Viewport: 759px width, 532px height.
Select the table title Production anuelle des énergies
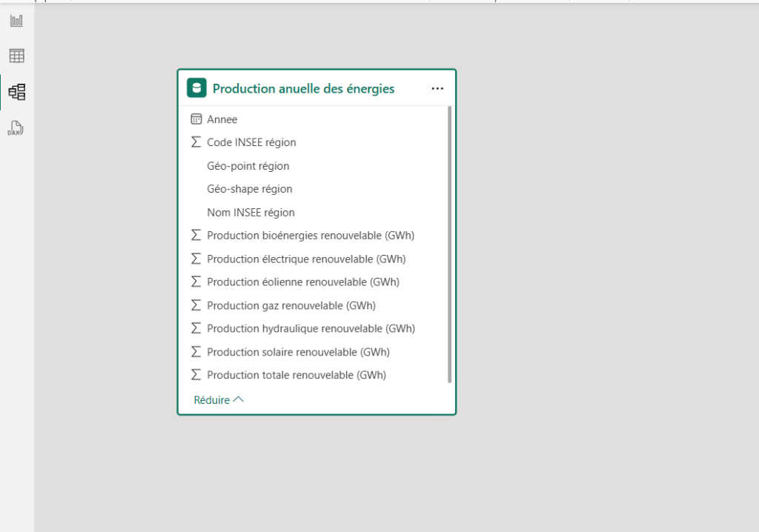[x=303, y=89]
